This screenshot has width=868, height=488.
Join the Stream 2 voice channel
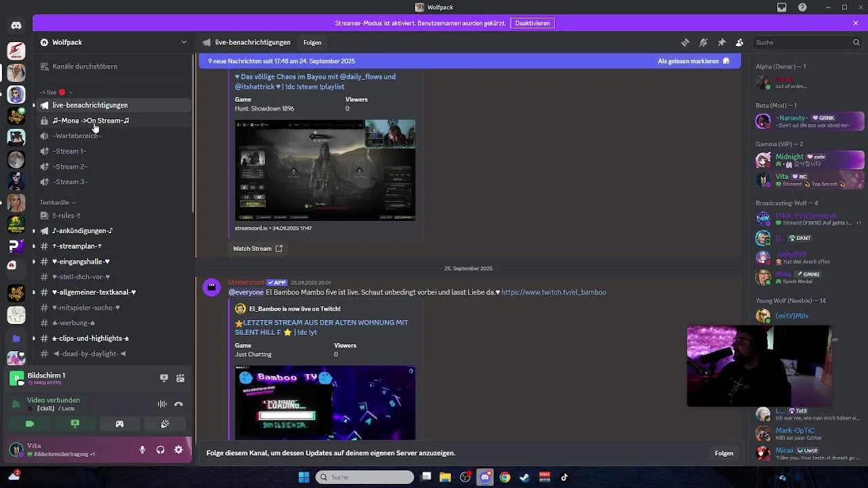(x=113, y=167)
